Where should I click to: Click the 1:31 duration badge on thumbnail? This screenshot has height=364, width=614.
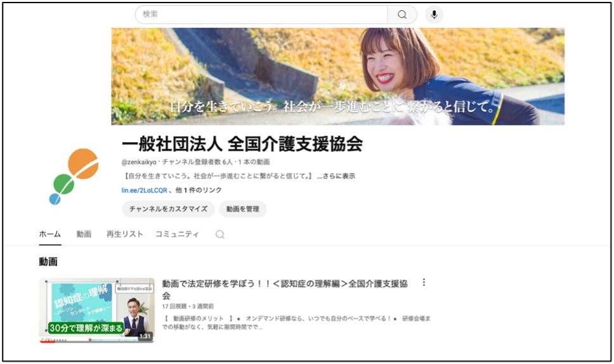pos(145,336)
